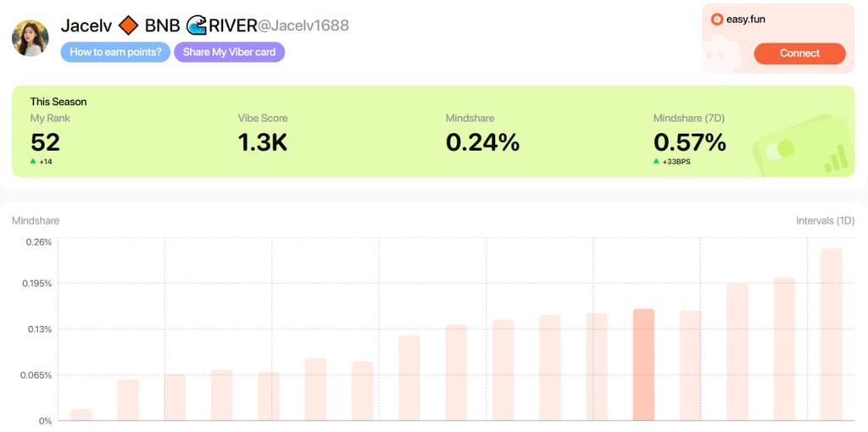Screen dimensions: 868x432
Task: Click the @Jacelv1688 handle text
Action: [303, 25]
